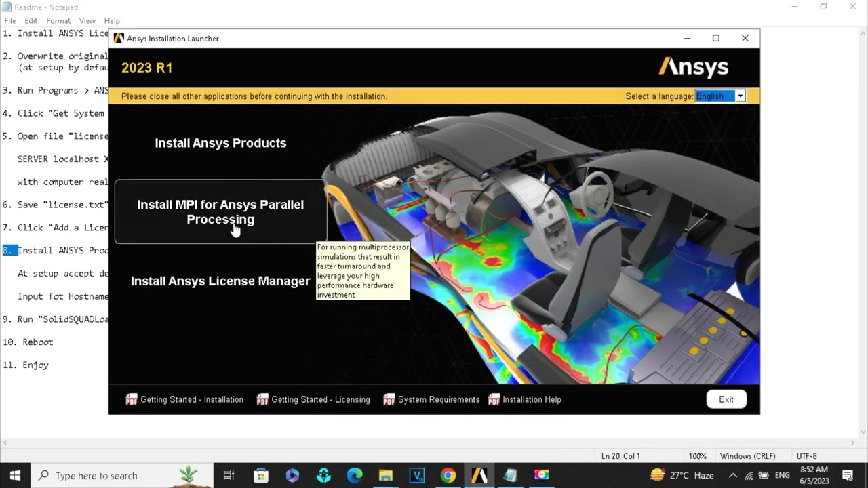The height and width of the screenshot is (488, 868).
Task: Open Notepad Format menu
Action: [58, 21]
